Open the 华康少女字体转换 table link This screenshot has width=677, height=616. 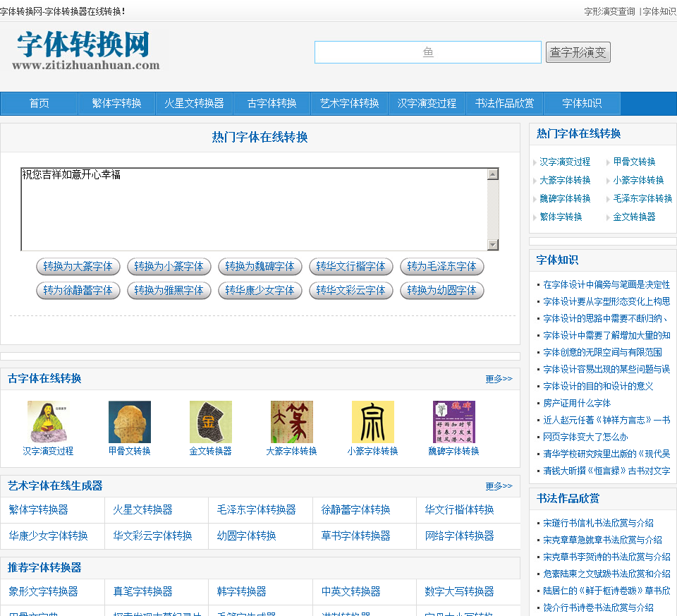point(49,536)
